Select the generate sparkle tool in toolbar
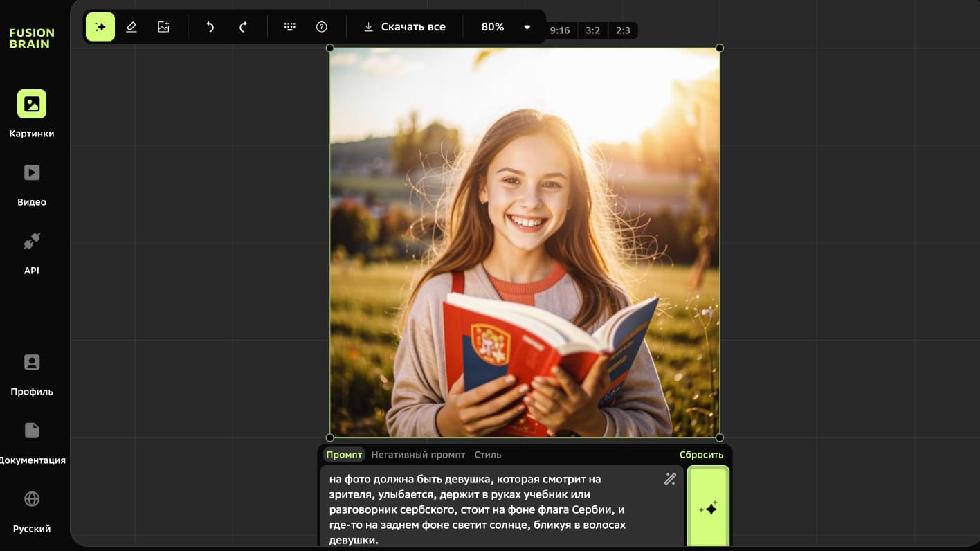980x551 pixels. (100, 27)
